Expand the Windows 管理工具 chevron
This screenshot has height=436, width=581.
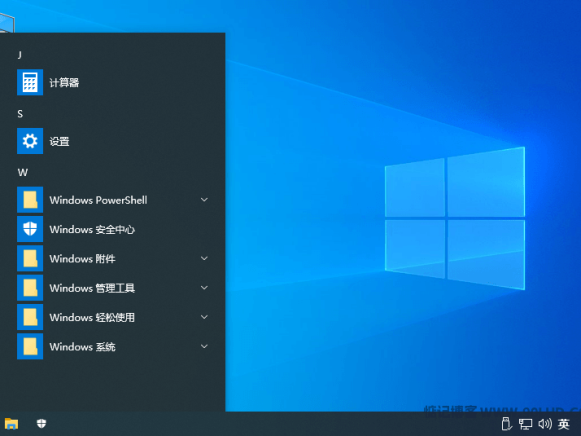[x=204, y=287]
